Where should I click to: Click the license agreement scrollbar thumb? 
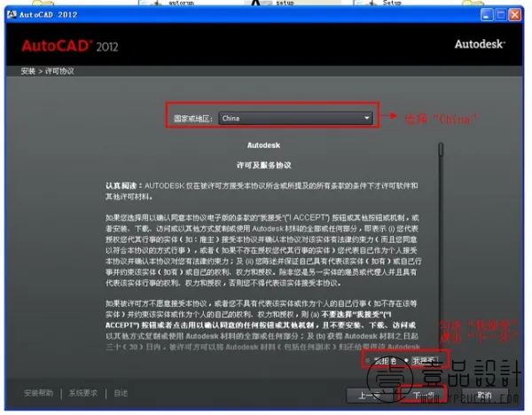coord(441,150)
